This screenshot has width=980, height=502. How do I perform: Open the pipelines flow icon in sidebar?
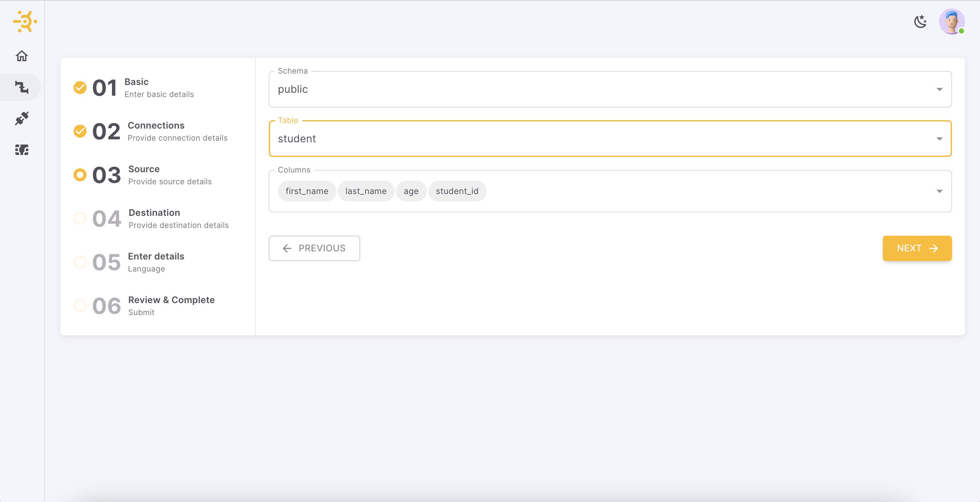point(22,87)
